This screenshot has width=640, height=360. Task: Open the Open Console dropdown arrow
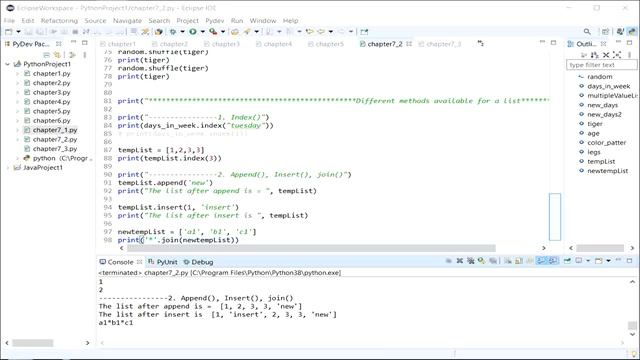(x=608, y=260)
